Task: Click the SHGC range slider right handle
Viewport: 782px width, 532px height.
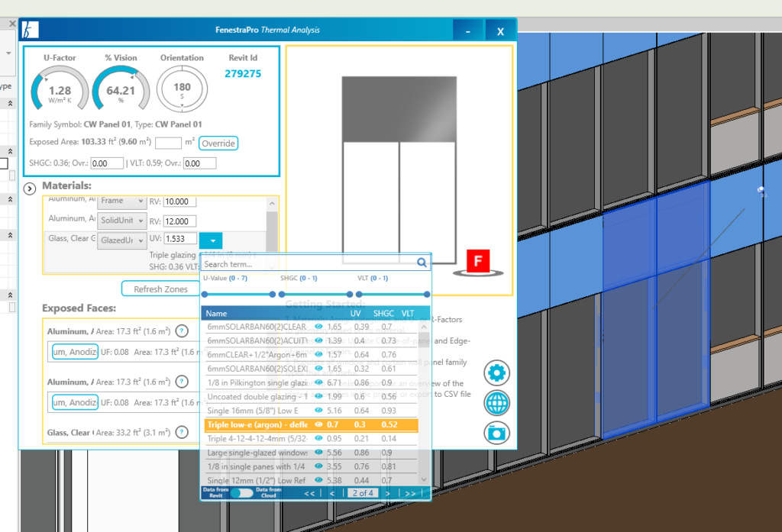Action: [350, 294]
